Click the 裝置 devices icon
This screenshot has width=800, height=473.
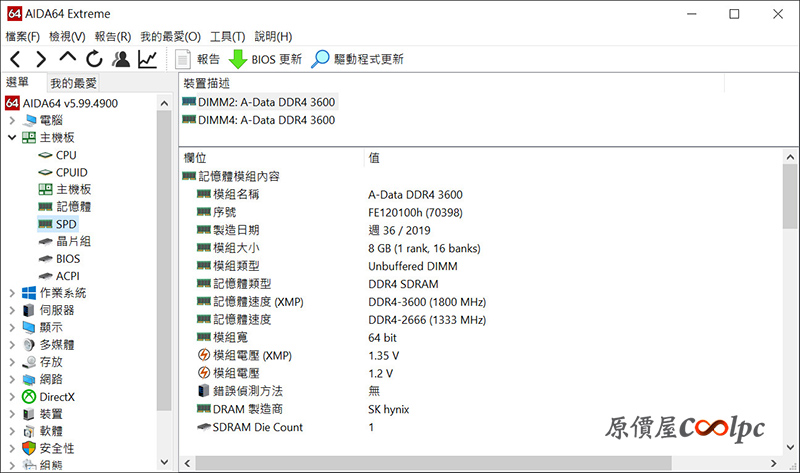[29, 414]
